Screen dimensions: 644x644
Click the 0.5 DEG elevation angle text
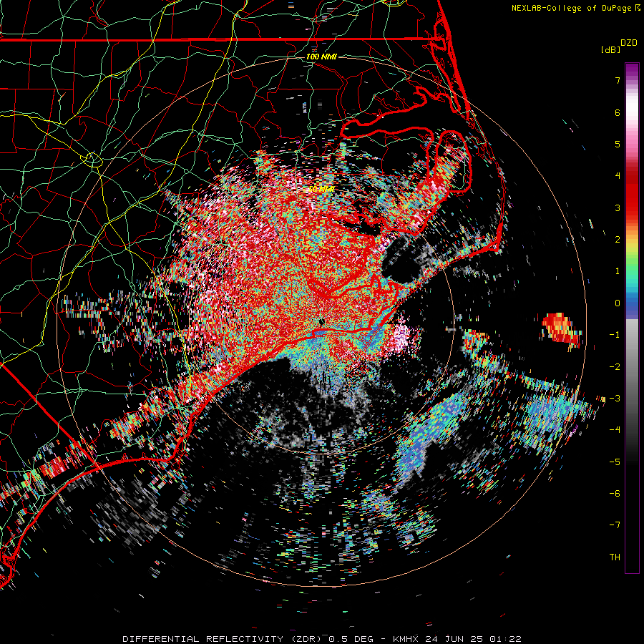[351, 639]
